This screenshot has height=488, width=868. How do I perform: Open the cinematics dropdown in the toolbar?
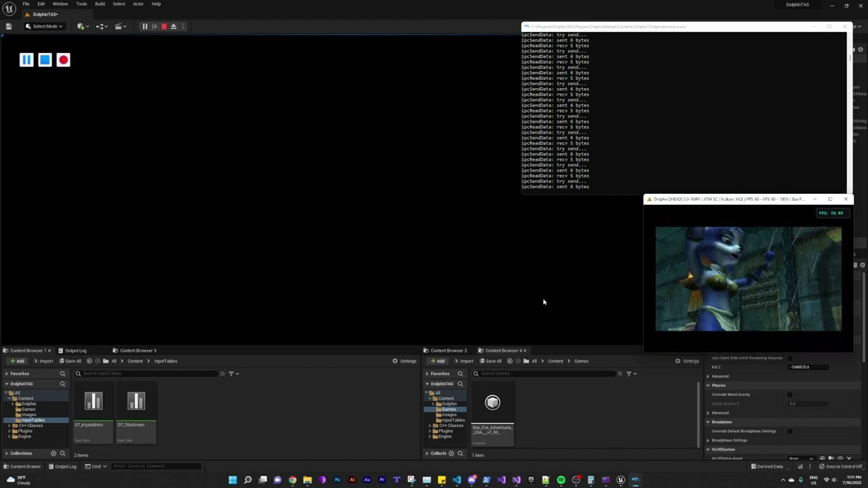pyautogui.click(x=120, y=26)
